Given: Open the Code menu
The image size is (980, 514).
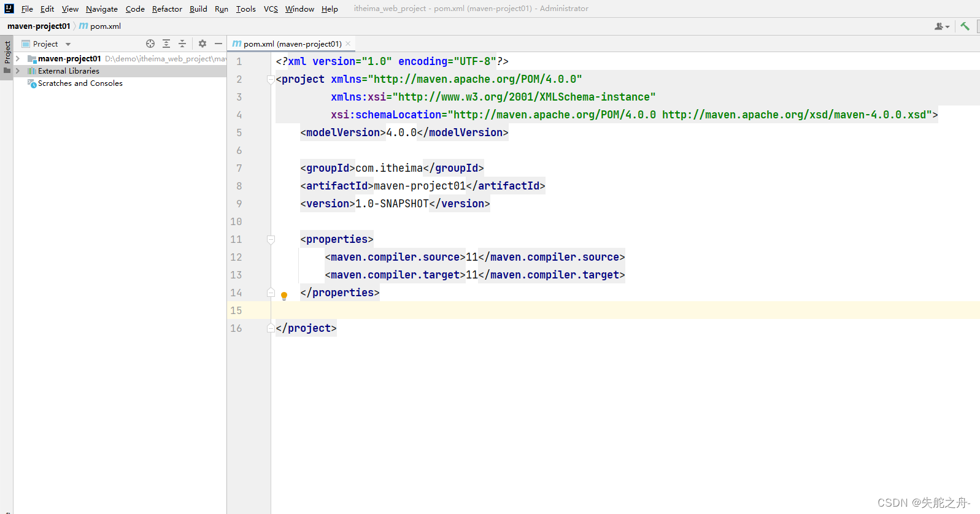Looking at the screenshot, I should 135,9.
